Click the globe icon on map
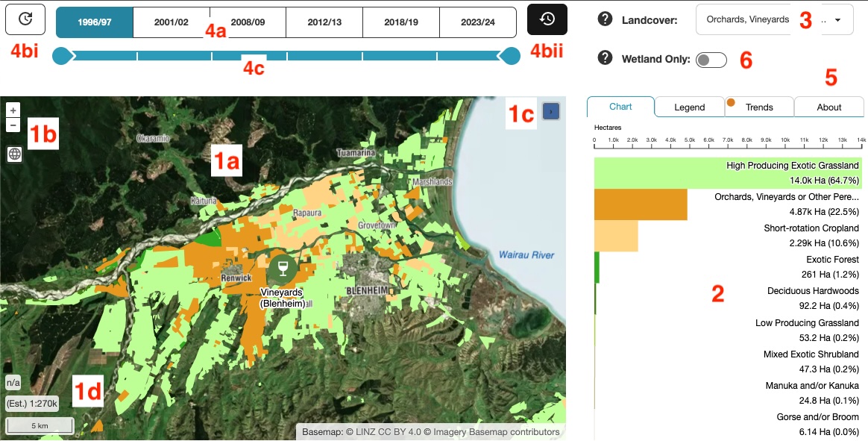This screenshot has height=441, width=868. (x=14, y=154)
